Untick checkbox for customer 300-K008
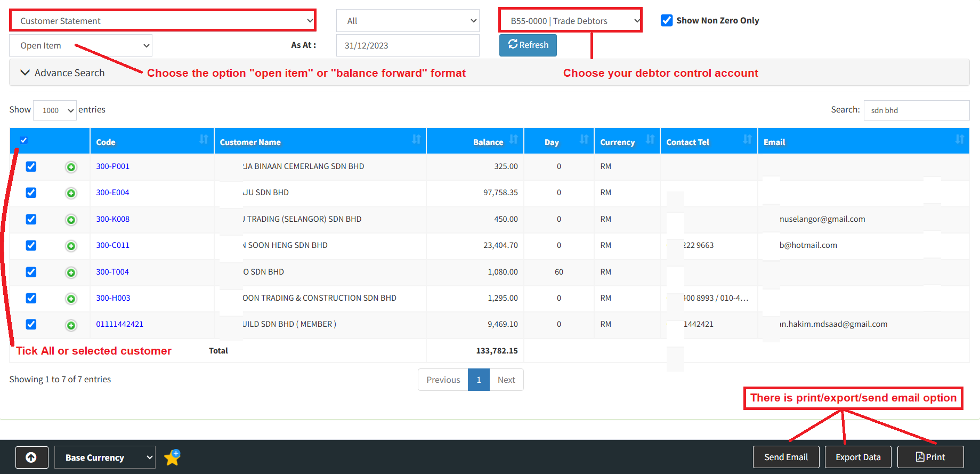This screenshot has width=980, height=474. click(x=31, y=219)
